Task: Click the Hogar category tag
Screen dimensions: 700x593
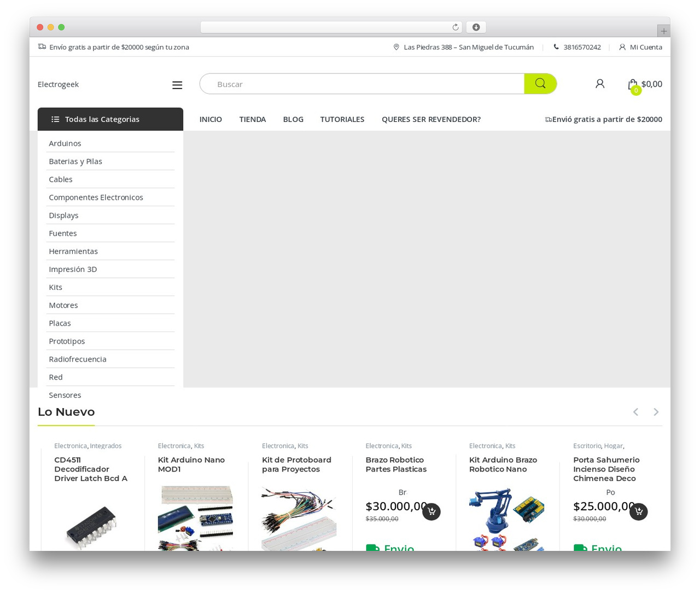Action: pos(613,446)
